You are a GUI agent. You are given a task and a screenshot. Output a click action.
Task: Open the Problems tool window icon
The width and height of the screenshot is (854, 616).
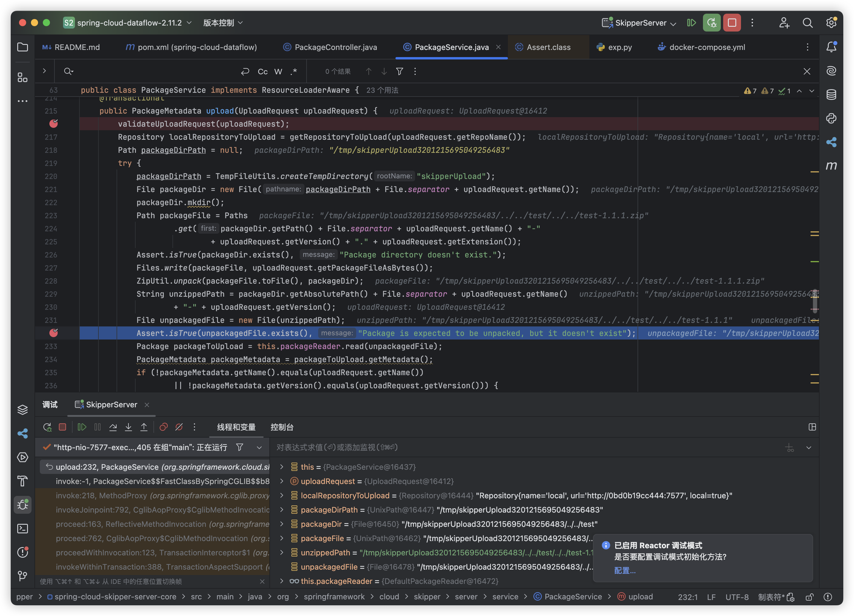(23, 552)
